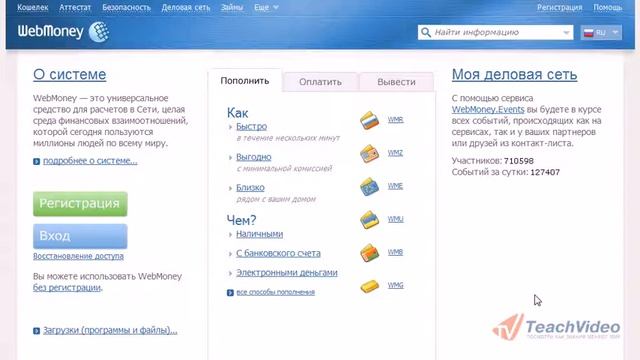Viewport: 640px width, 360px height.
Task: Click the WMG gold bar icon
Action: tap(369, 286)
